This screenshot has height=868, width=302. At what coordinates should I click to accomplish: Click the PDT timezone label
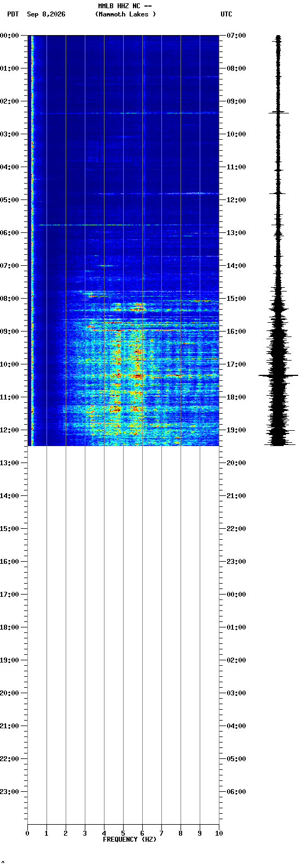[13, 14]
